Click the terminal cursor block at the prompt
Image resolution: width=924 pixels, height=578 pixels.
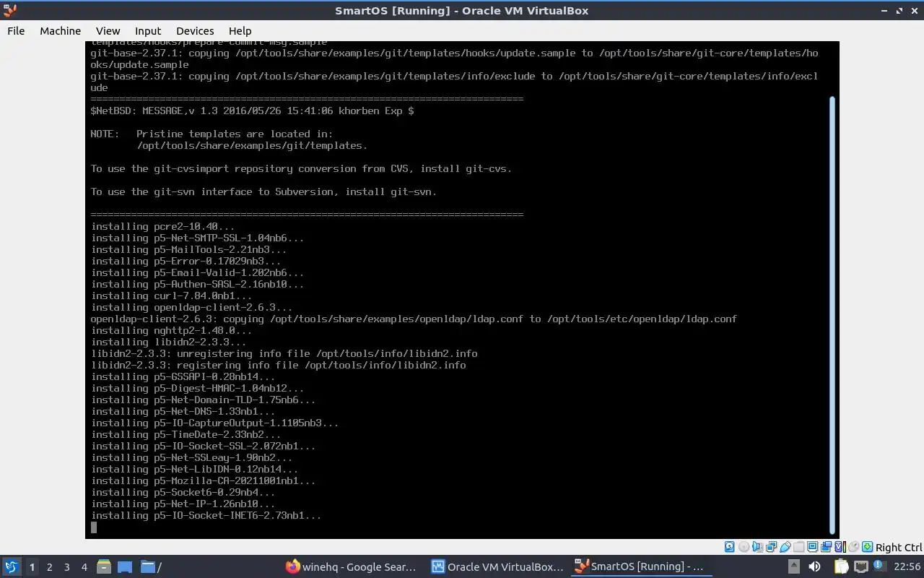coord(94,527)
